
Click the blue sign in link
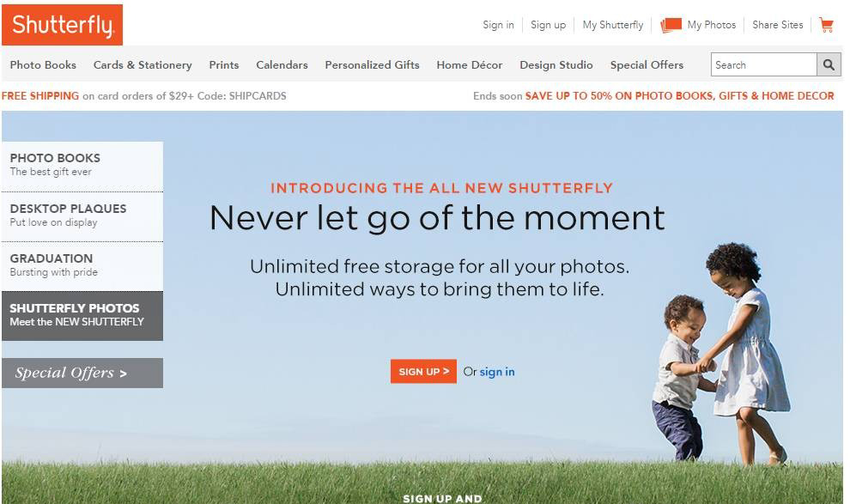[497, 372]
